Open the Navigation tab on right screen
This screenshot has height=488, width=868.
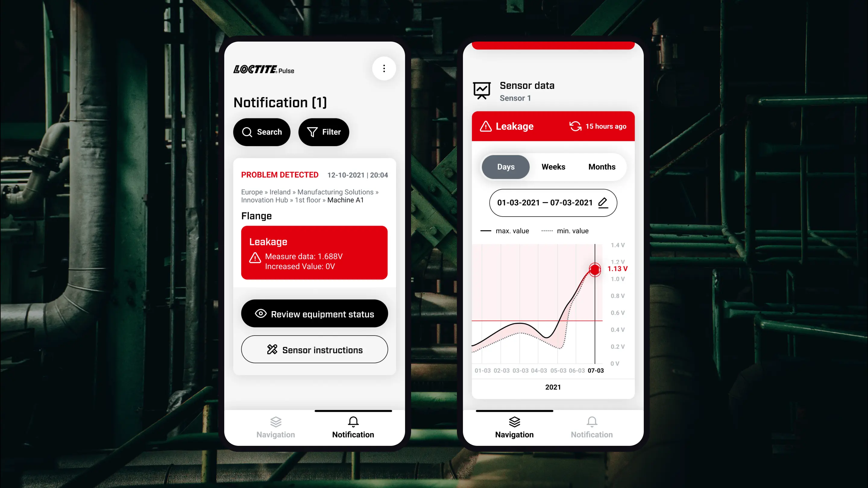[x=514, y=427]
